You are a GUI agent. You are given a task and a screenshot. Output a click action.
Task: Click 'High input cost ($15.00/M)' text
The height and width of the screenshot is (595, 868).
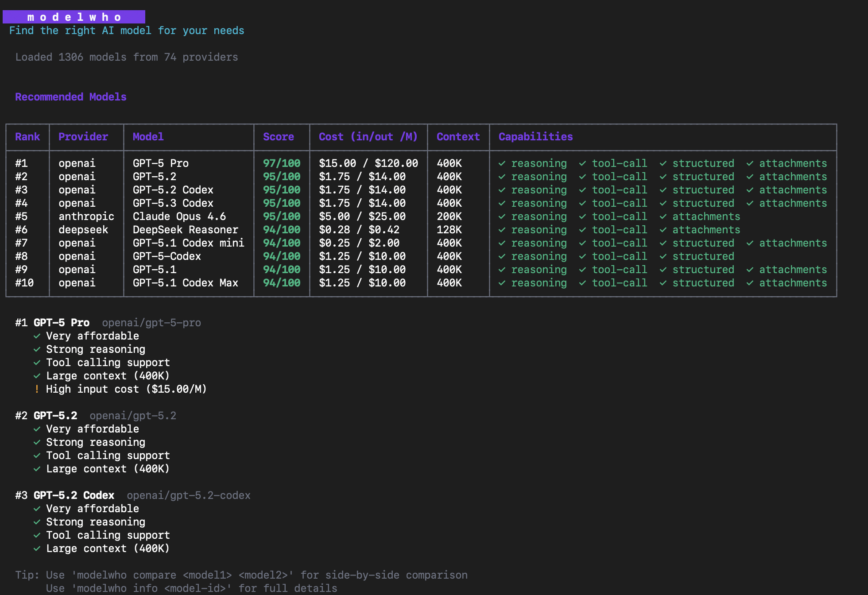(127, 389)
